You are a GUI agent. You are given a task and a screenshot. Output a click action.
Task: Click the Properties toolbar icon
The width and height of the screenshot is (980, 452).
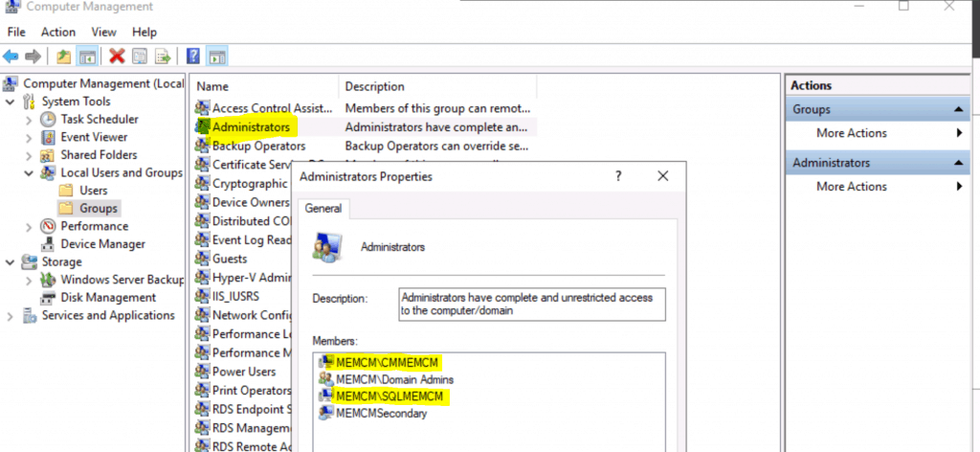click(140, 56)
